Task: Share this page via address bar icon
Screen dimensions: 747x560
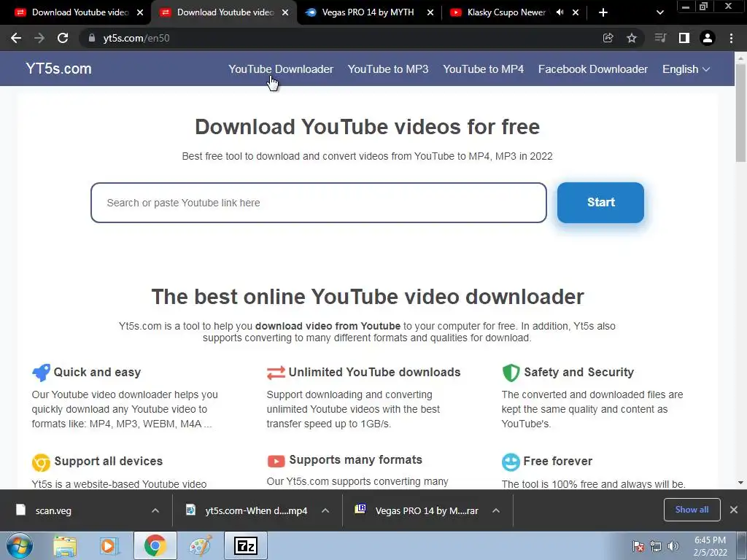Action: pyautogui.click(x=608, y=38)
